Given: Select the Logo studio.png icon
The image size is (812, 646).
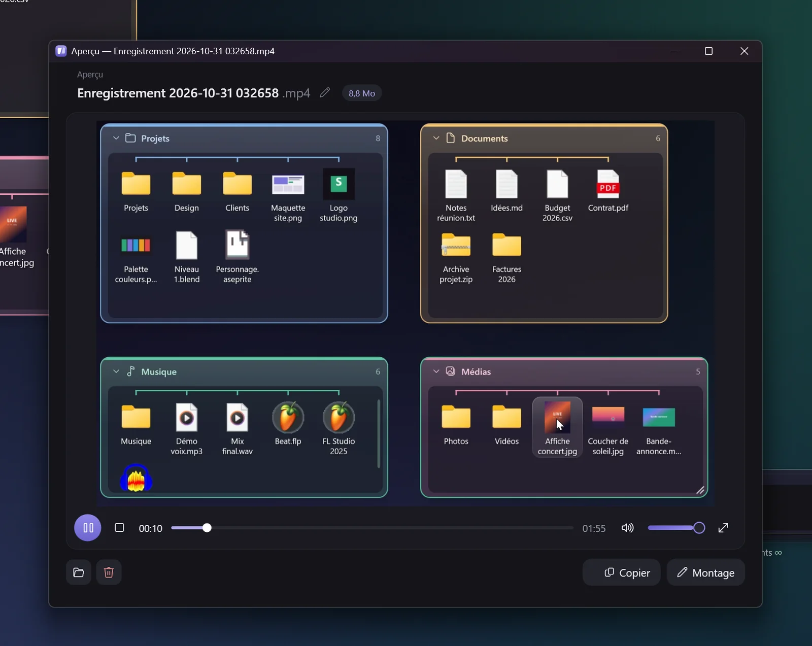Looking at the screenshot, I should 339,184.
